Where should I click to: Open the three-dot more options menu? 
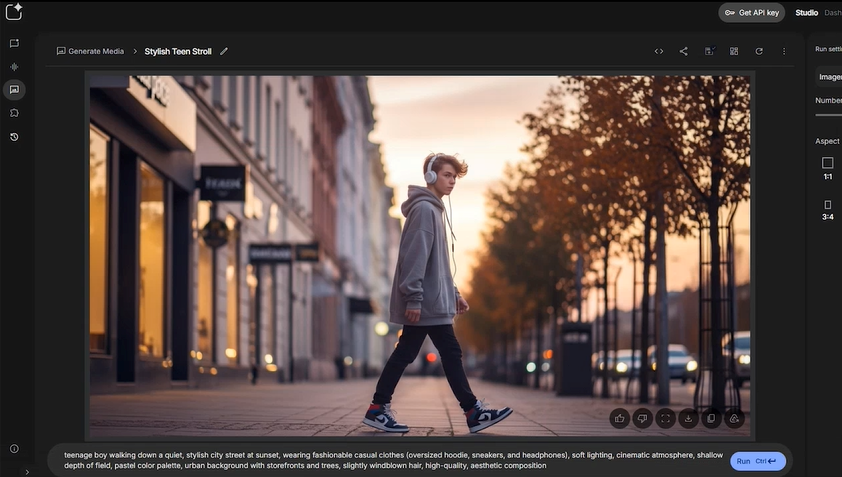click(x=784, y=52)
